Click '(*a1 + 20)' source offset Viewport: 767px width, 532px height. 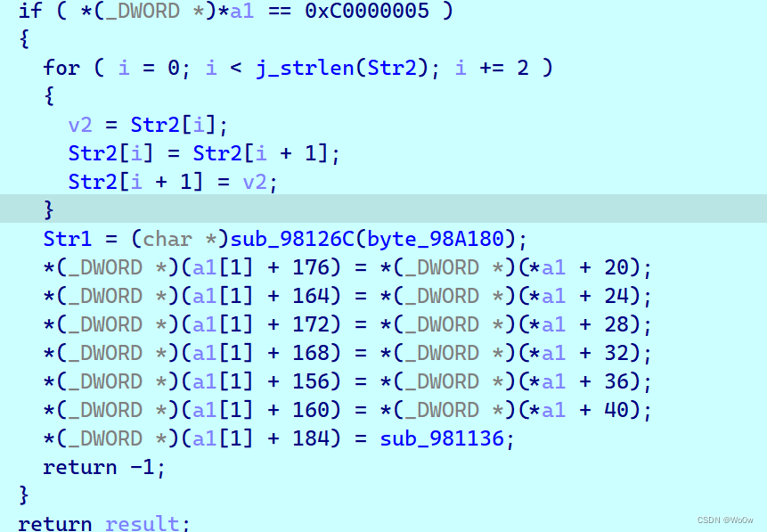click(x=579, y=267)
